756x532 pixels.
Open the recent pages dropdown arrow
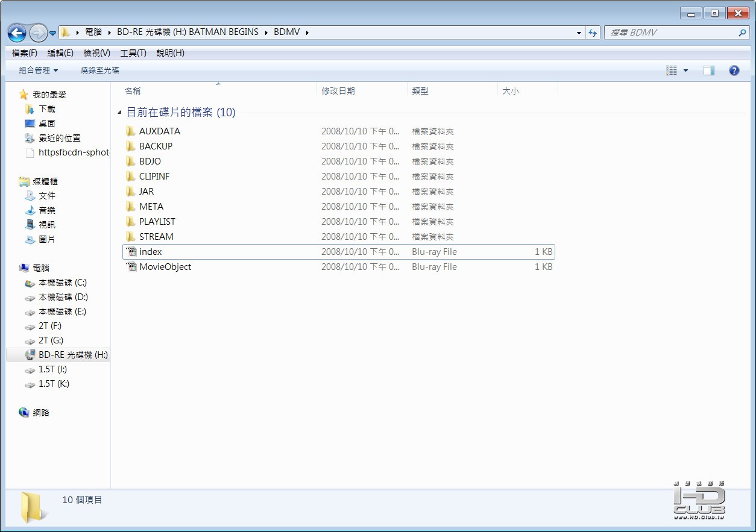click(52, 33)
